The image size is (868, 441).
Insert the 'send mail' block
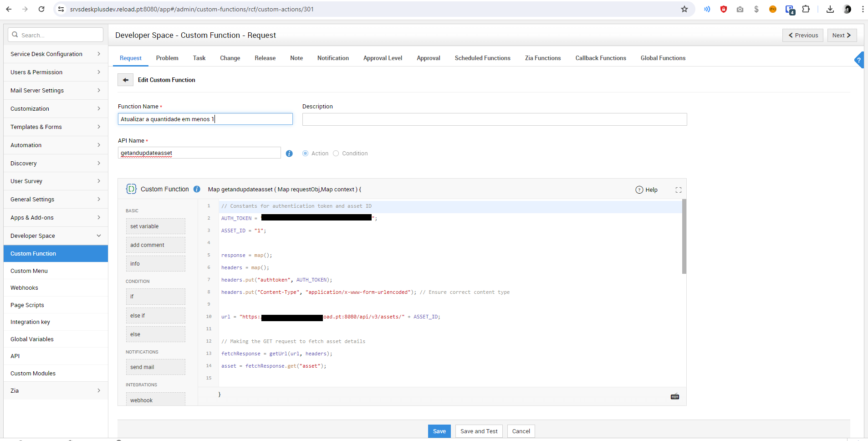pos(156,367)
